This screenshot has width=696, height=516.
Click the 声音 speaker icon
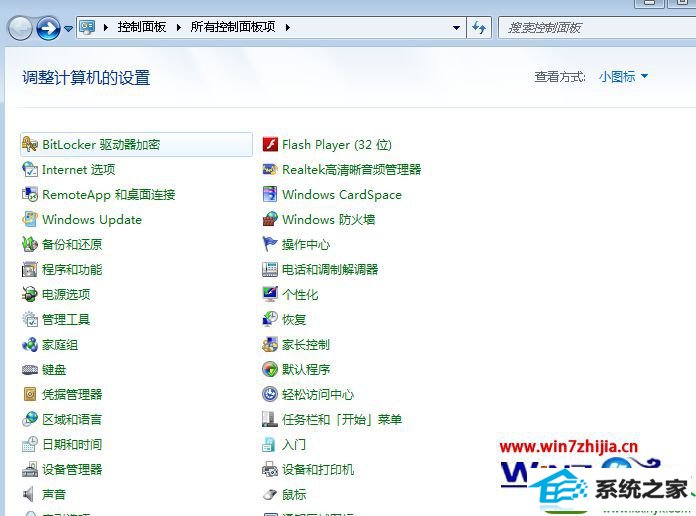click(29, 494)
